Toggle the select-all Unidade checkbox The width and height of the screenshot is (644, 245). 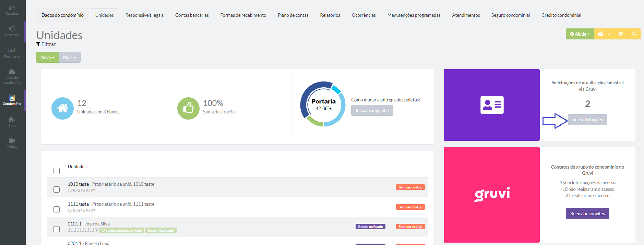tap(57, 171)
